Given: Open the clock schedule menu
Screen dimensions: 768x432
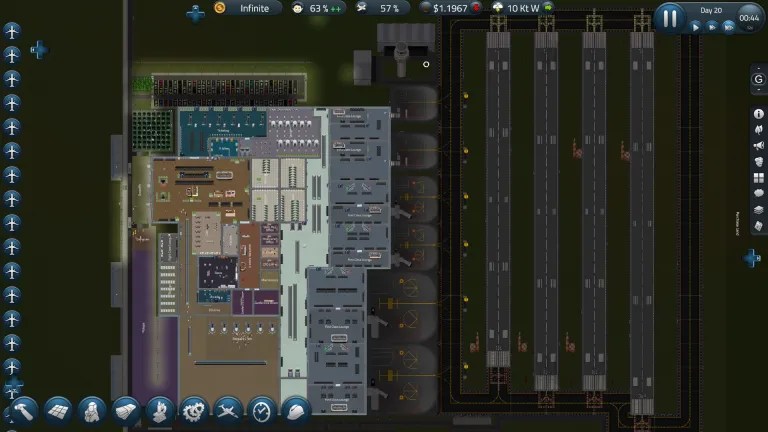Looking at the screenshot, I should tap(261, 410).
